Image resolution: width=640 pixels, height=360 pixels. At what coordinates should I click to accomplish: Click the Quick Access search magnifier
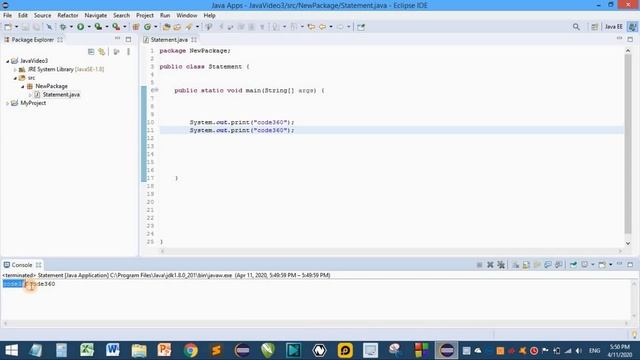coord(576,27)
